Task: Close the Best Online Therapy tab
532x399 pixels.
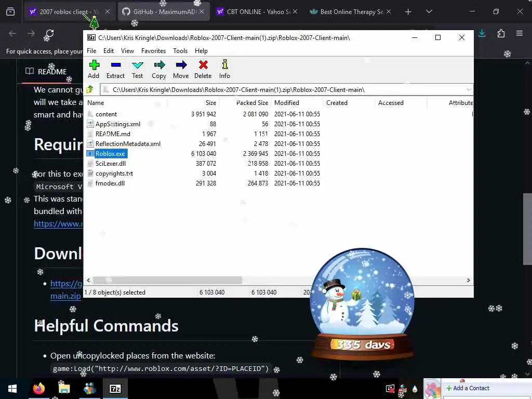Action: pos(389,12)
